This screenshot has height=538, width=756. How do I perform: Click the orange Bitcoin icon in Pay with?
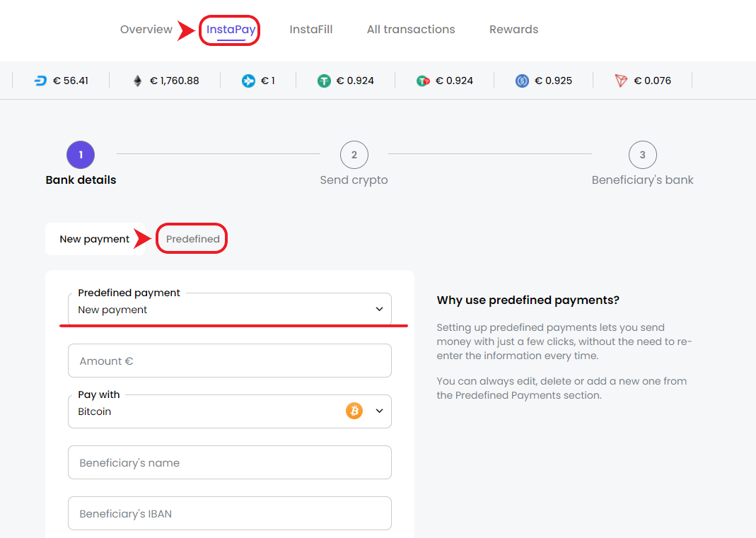[x=354, y=411]
